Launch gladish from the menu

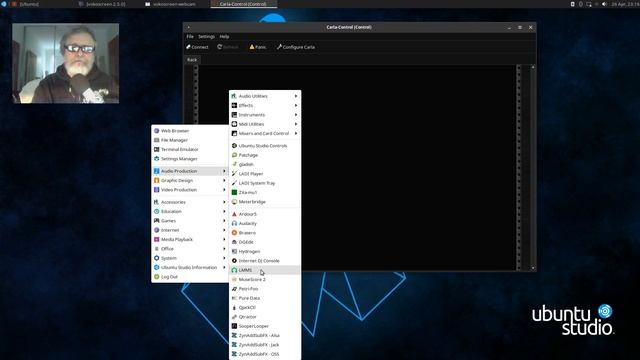click(265, 164)
